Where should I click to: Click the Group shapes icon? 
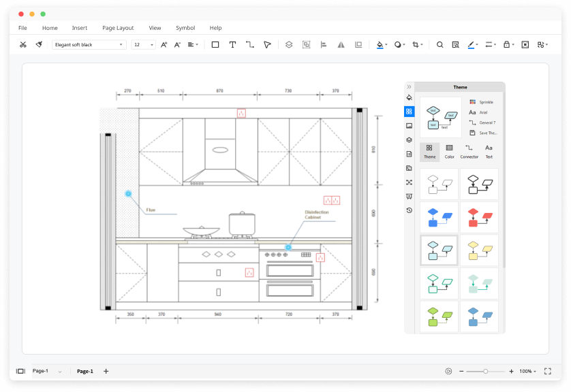coord(306,45)
